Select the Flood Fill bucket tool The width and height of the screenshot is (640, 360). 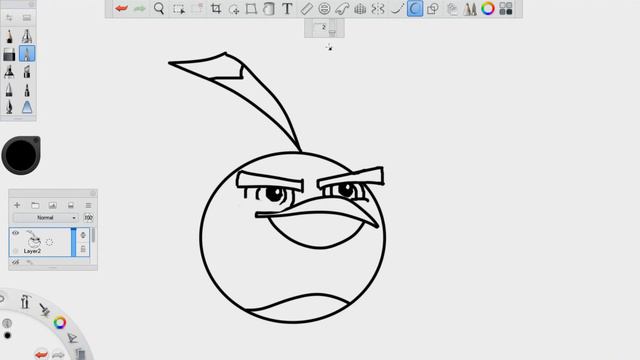[269, 9]
